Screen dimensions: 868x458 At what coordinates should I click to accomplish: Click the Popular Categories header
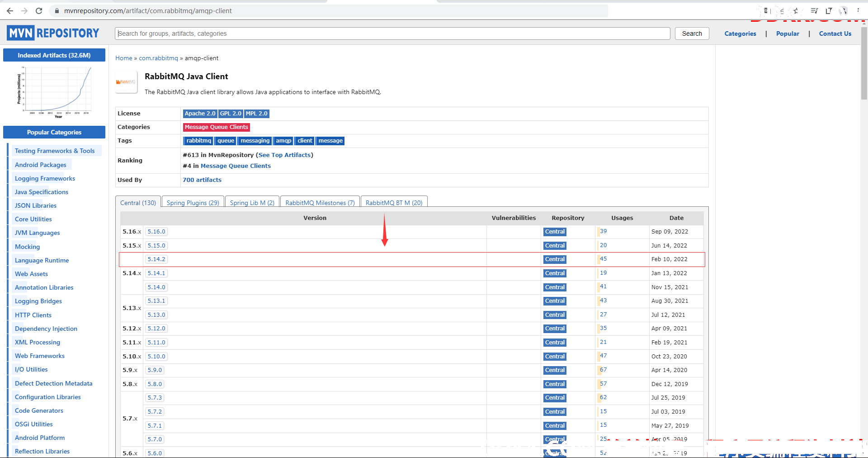[54, 132]
